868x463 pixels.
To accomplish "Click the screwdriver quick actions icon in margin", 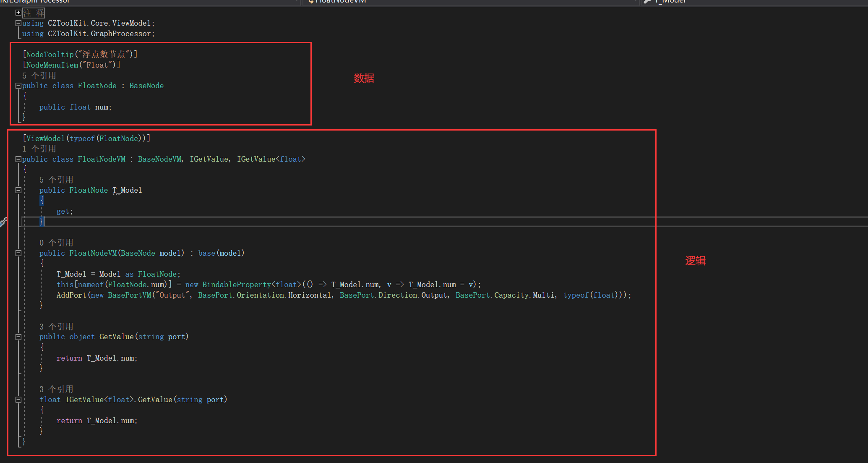I will point(3,222).
